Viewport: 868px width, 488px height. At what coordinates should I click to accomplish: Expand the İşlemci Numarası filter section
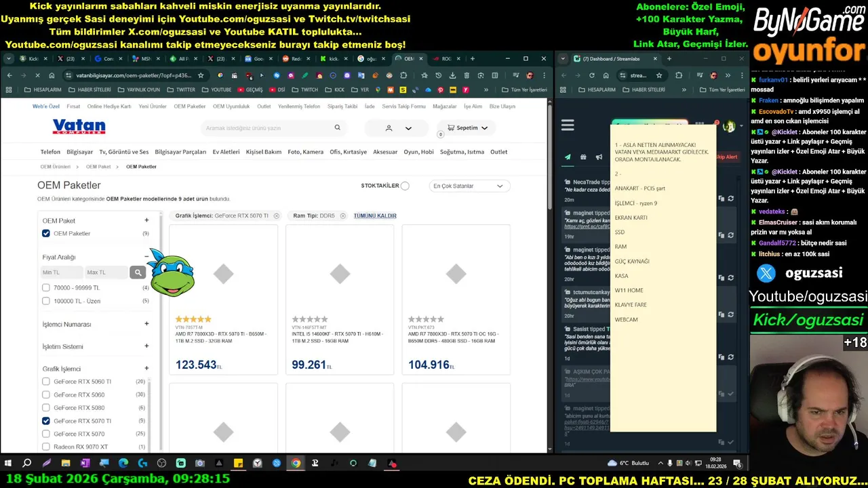tap(146, 324)
